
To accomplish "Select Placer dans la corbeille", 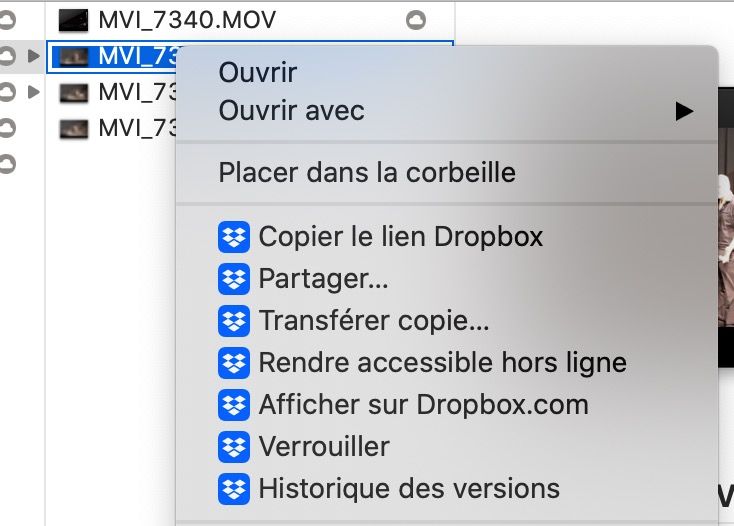I will pyautogui.click(x=367, y=172).
